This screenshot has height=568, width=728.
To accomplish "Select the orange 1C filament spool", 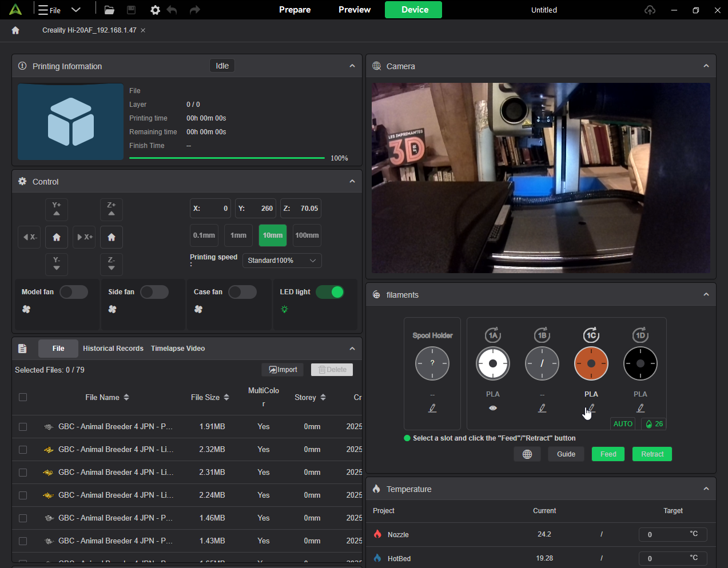I will [x=591, y=363].
